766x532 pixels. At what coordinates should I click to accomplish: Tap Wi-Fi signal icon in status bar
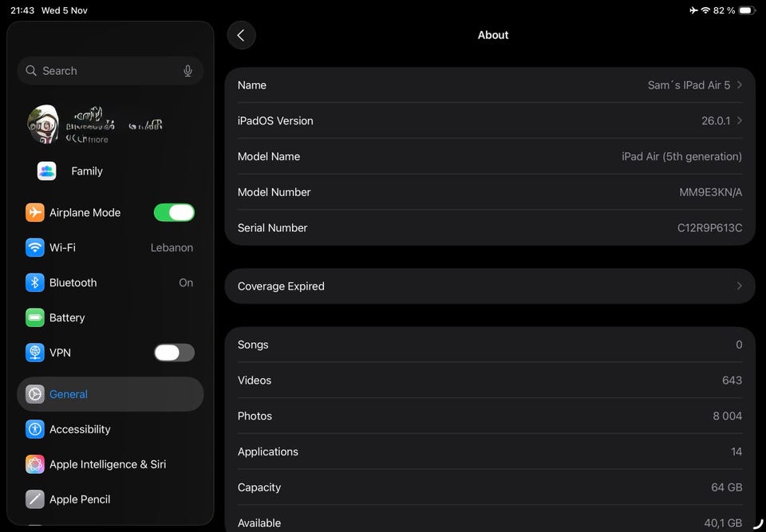pyautogui.click(x=705, y=10)
